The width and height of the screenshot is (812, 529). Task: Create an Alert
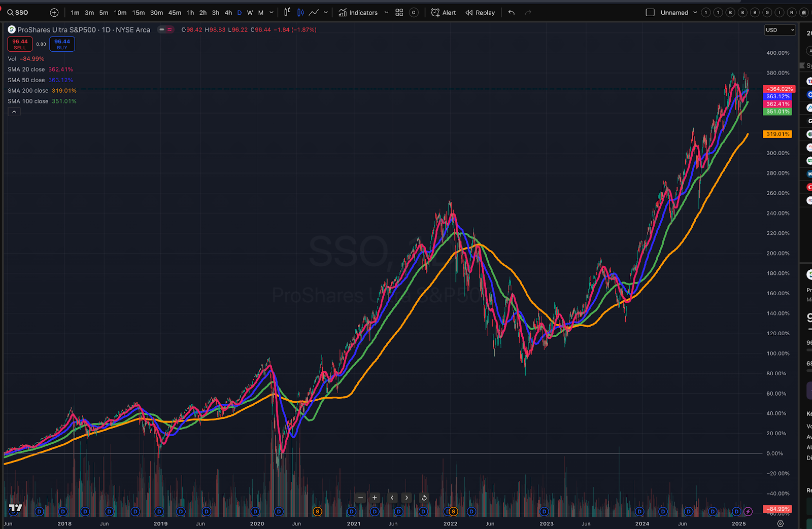[x=444, y=13]
